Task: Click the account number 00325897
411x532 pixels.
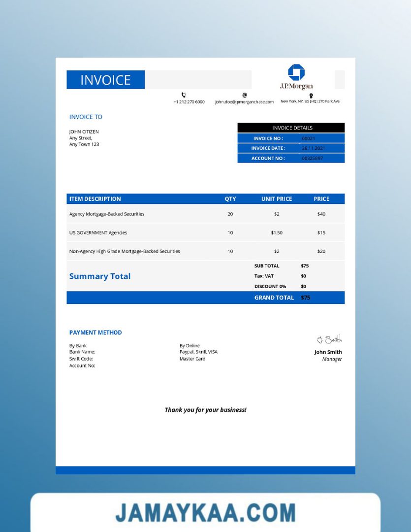Action: pyautogui.click(x=312, y=158)
